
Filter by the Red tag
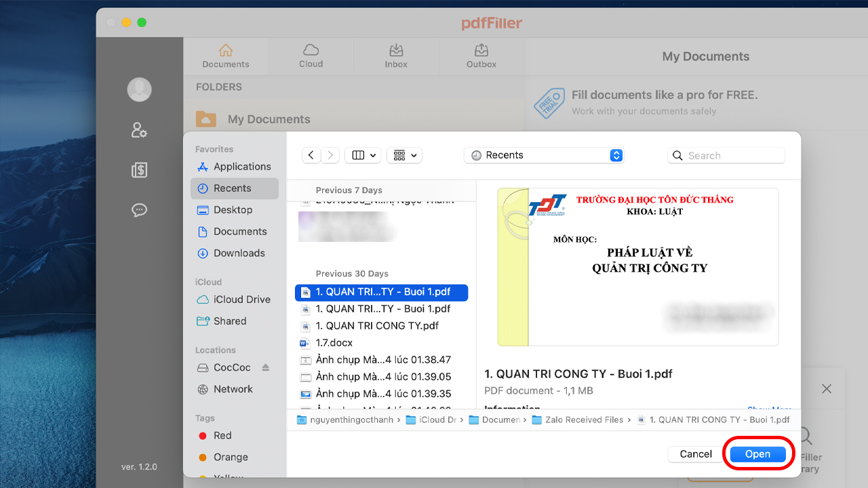pyautogui.click(x=235, y=436)
